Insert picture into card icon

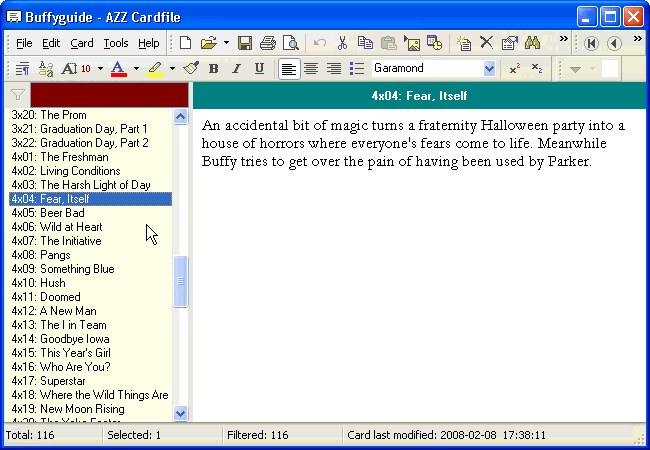click(412, 43)
